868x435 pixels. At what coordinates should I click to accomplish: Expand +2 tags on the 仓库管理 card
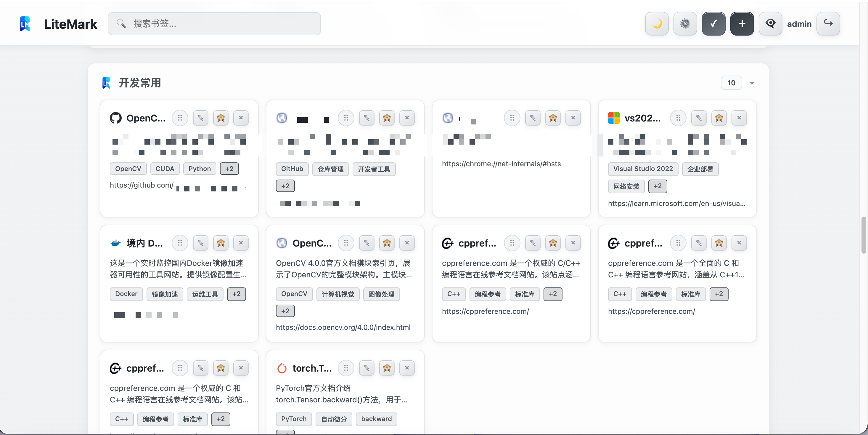(x=285, y=186)
